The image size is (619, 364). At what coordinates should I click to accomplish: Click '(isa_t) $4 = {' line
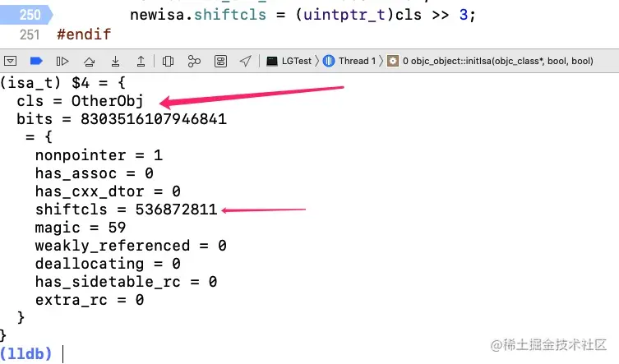(62, 83)
